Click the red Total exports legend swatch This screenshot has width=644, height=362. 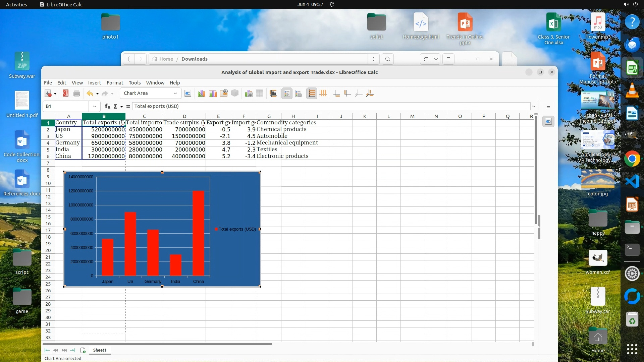tap(216, 229)
